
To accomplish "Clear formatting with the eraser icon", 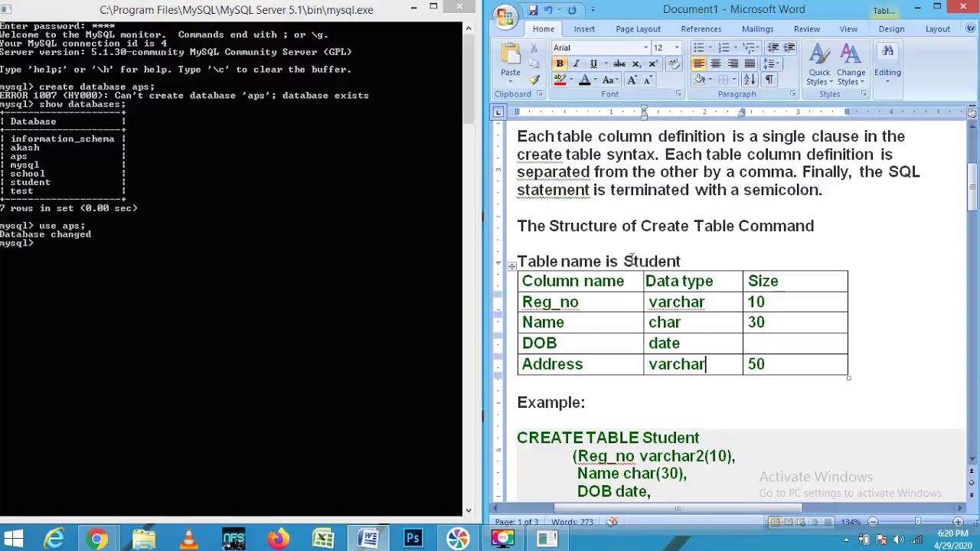I will pos(674,64).
